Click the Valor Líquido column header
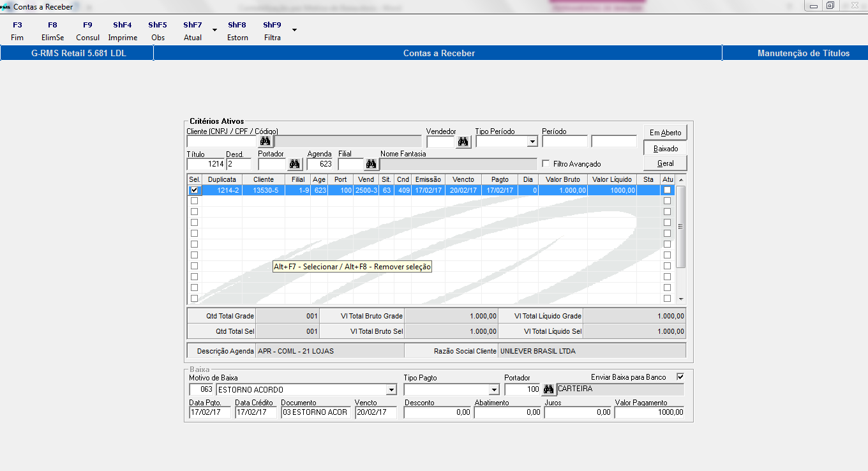This screenshot has height=471, width=868. (x=612, y=180)
